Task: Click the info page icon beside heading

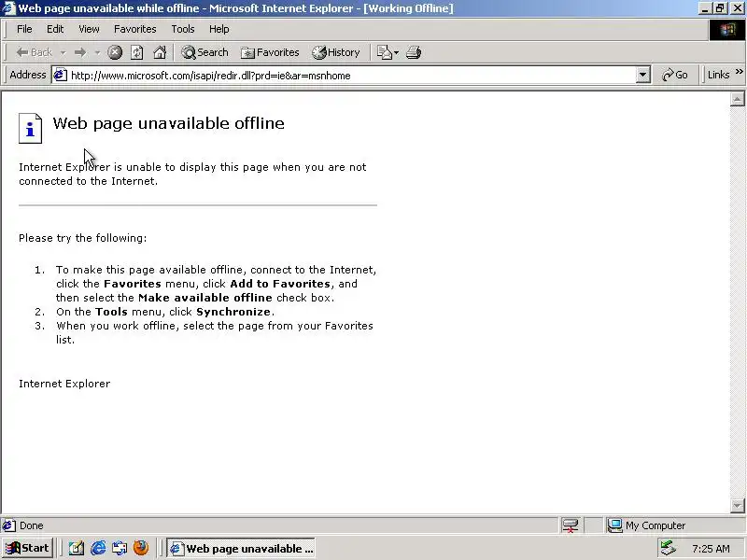Action: [30, 128]
